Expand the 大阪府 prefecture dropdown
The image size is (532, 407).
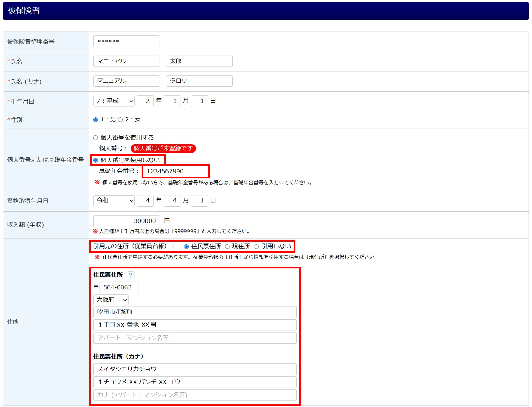[x=111, y=300]
